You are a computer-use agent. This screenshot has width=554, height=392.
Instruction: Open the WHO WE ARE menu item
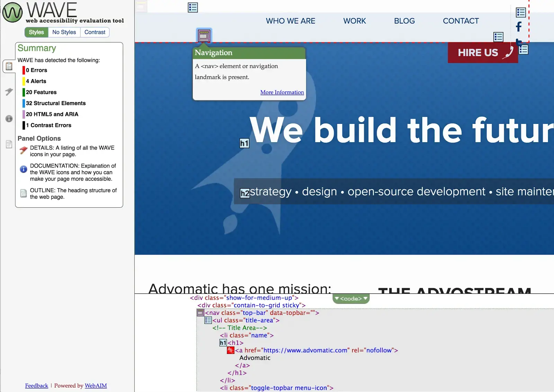tap(291, 21)
